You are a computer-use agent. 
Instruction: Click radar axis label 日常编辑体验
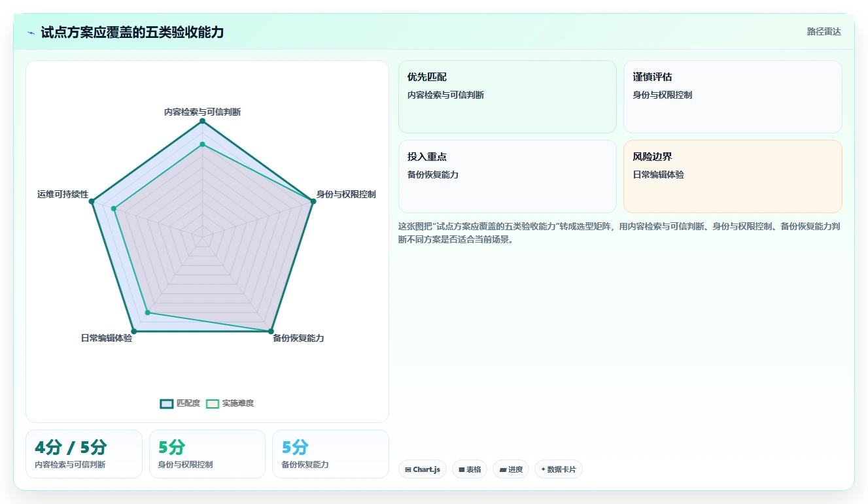coord(106,338)
